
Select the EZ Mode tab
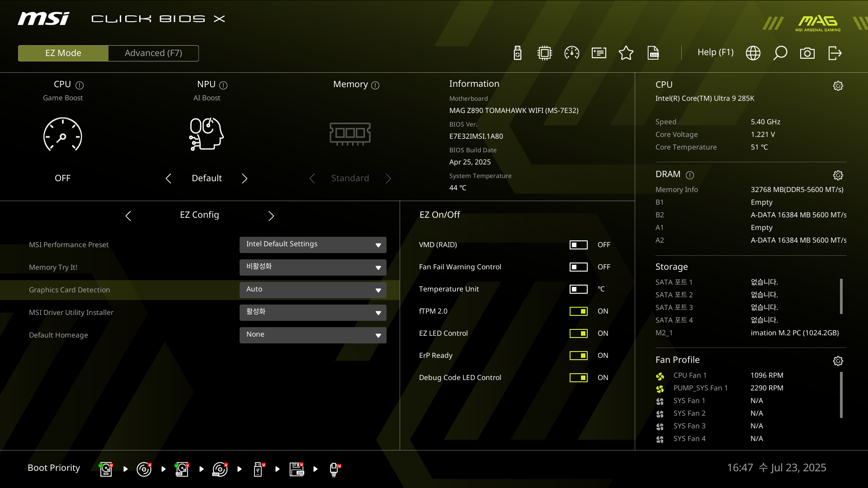point(63,53)
